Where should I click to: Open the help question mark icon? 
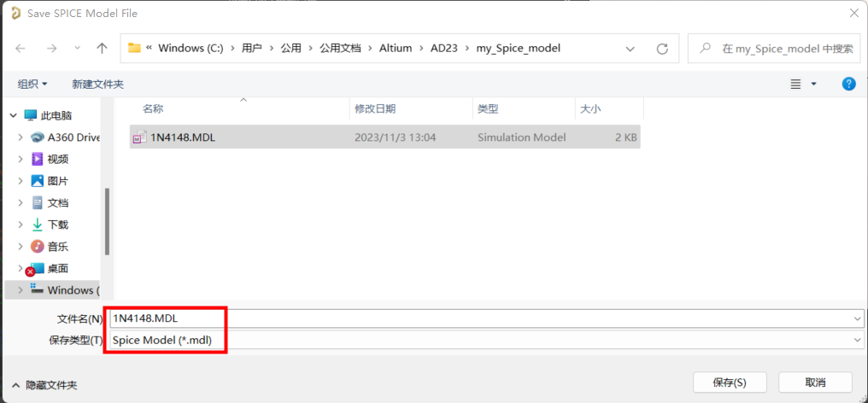point(848,84)
